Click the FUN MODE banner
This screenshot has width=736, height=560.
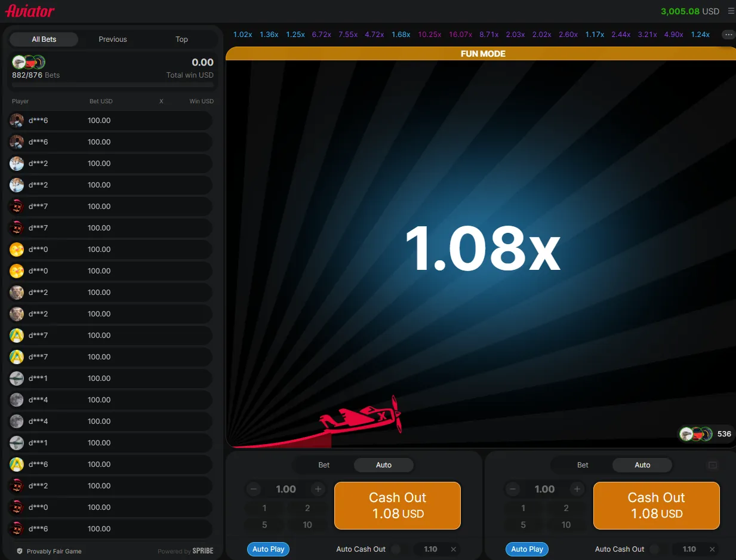(x=481, y=54)
